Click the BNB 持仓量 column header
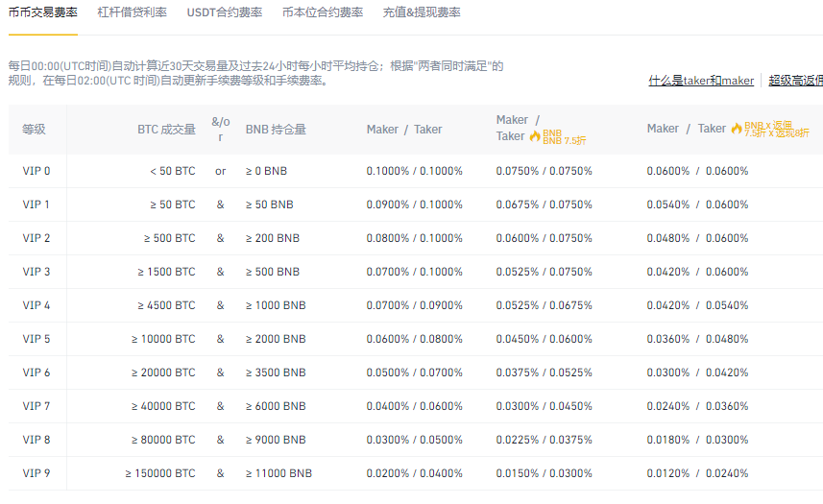 (x=276, y=129)
